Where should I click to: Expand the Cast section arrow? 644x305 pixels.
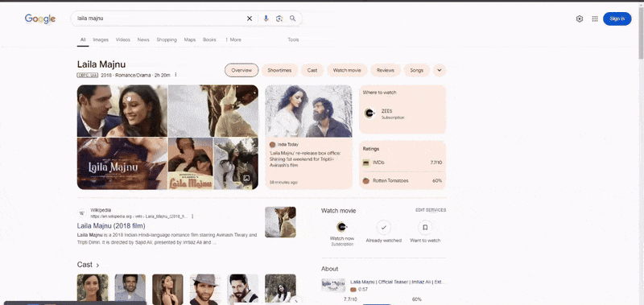(x=97, y=266)
